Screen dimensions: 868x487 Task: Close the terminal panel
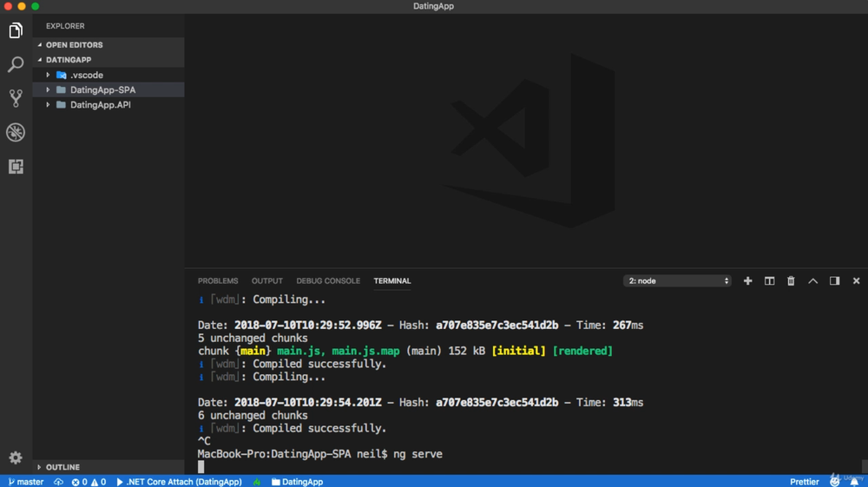pyautogui.click(x=856, y=281)
